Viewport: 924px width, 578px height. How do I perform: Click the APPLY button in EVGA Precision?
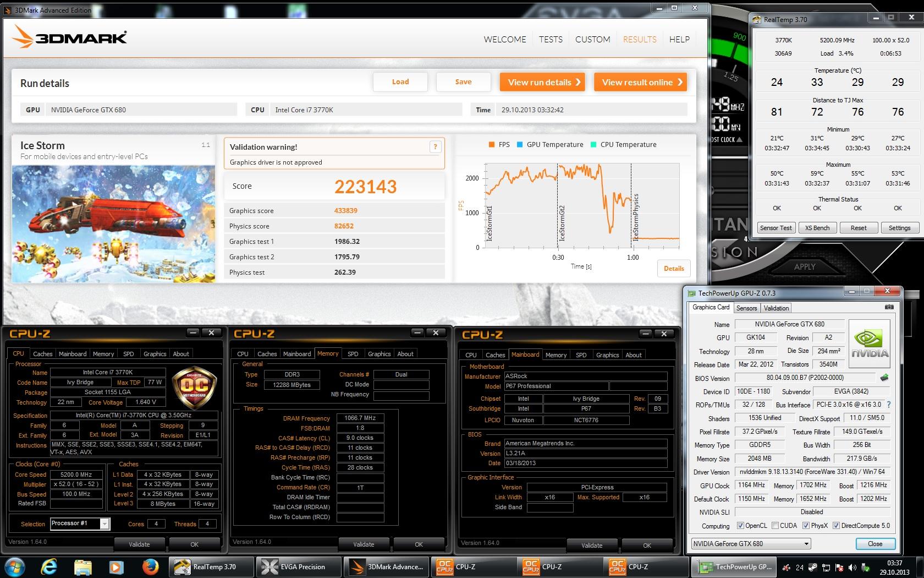pos(805,266)
